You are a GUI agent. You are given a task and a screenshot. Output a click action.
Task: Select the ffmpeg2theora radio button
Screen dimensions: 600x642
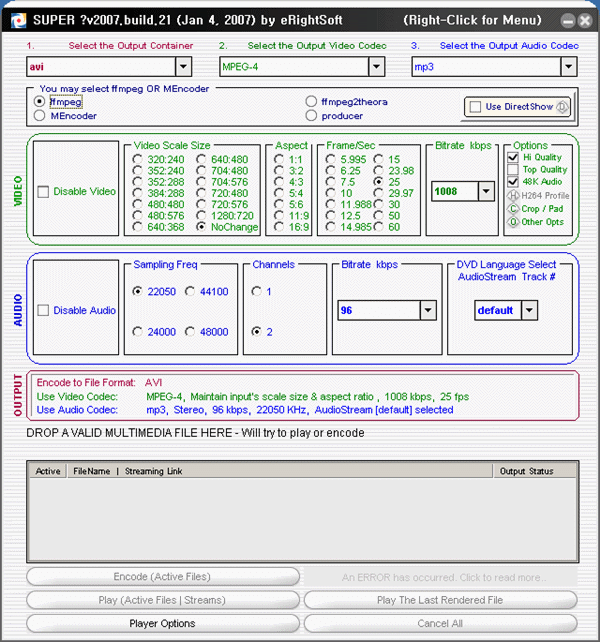coord(311,101)
